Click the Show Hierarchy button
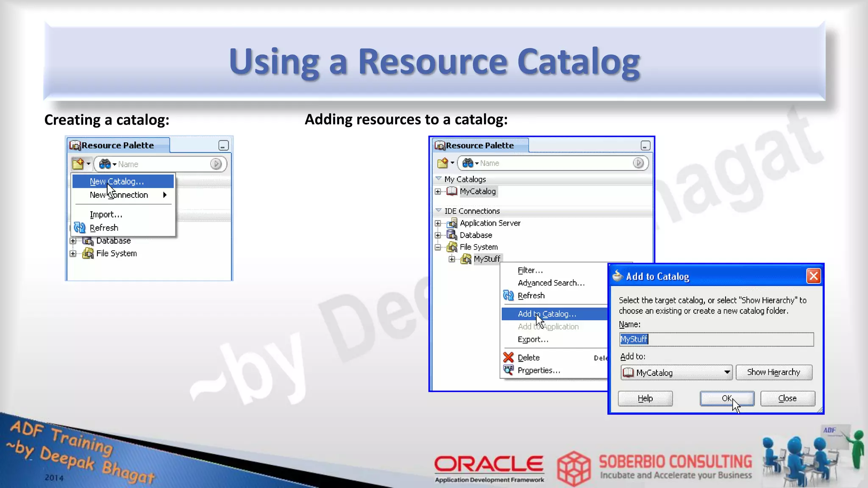Image resolution: width=868 pixels, height=488 pixels. 773,372
